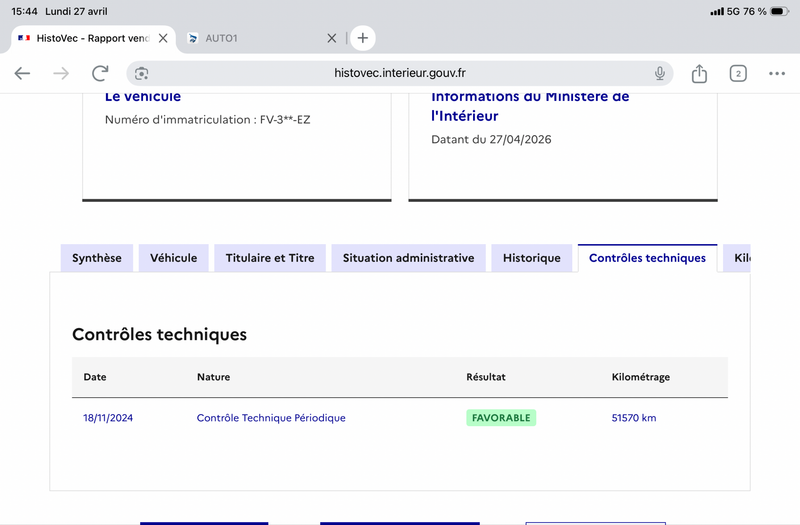
Task: Close the AUTO1 tab
Action: coord(332,38)
